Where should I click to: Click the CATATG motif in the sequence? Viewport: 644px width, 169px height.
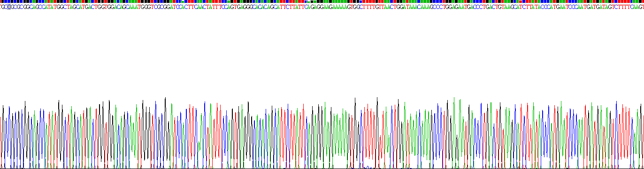(51, 7)
